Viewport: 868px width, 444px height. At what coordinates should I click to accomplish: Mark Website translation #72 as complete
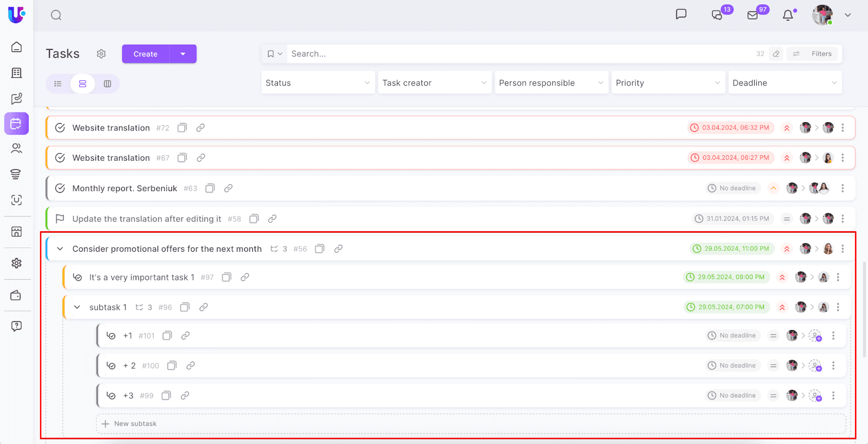pos(60,128)
